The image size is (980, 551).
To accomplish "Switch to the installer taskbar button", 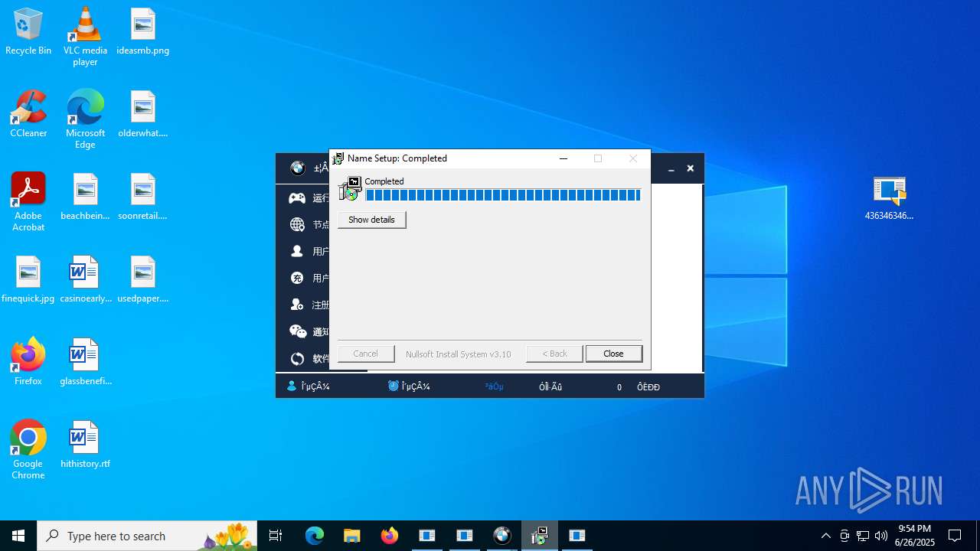I will pos(540,536).
